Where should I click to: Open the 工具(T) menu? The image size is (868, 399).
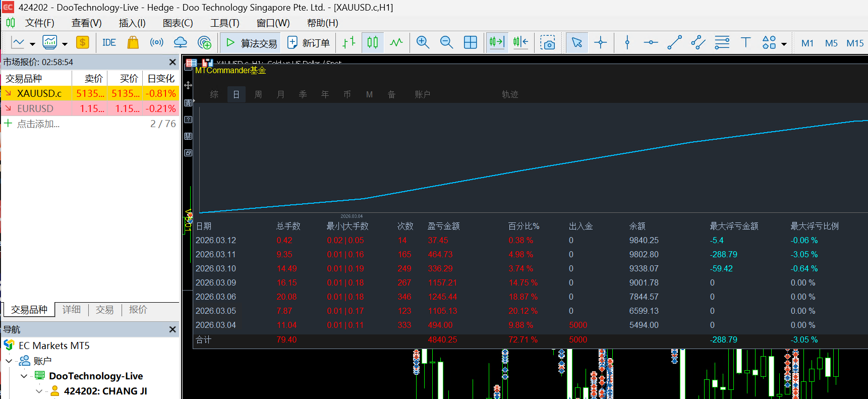coord(225,23)
